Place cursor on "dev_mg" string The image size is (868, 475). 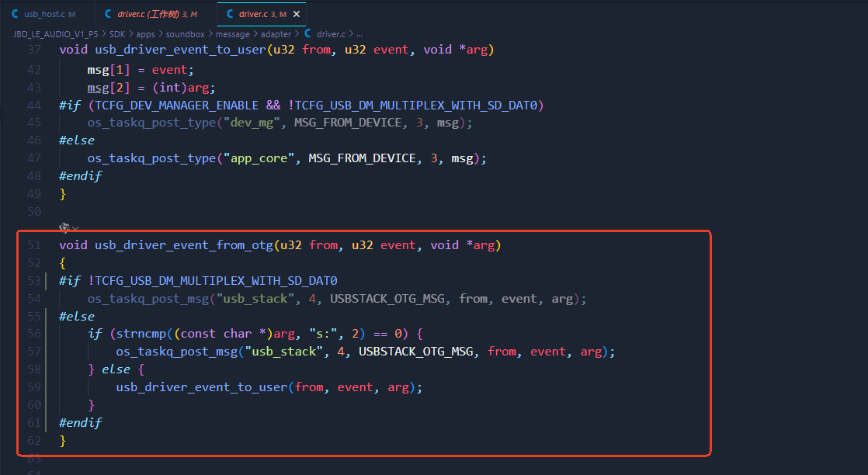[252, 123]
